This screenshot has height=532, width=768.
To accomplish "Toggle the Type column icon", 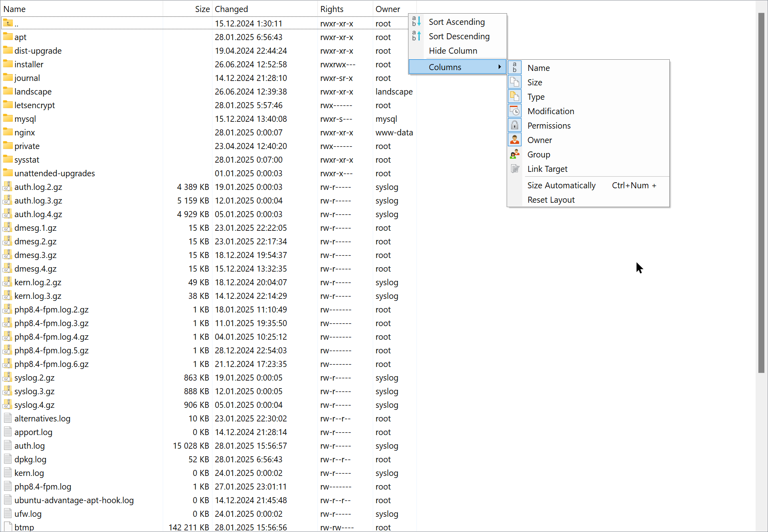I will tap(515, 97).
